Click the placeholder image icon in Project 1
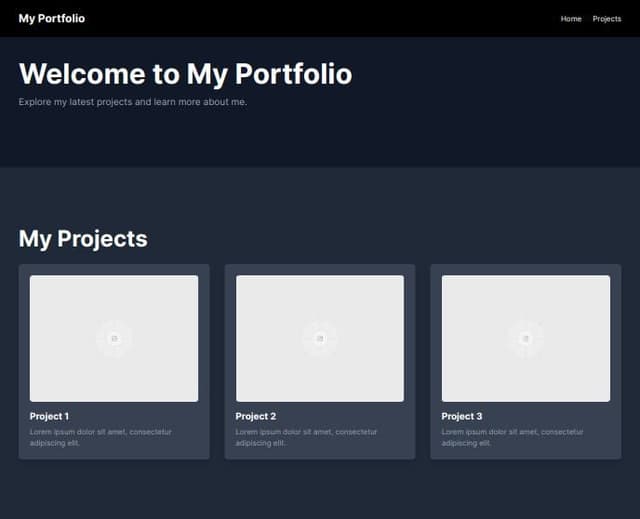The image size is (640, 519). 114,339
